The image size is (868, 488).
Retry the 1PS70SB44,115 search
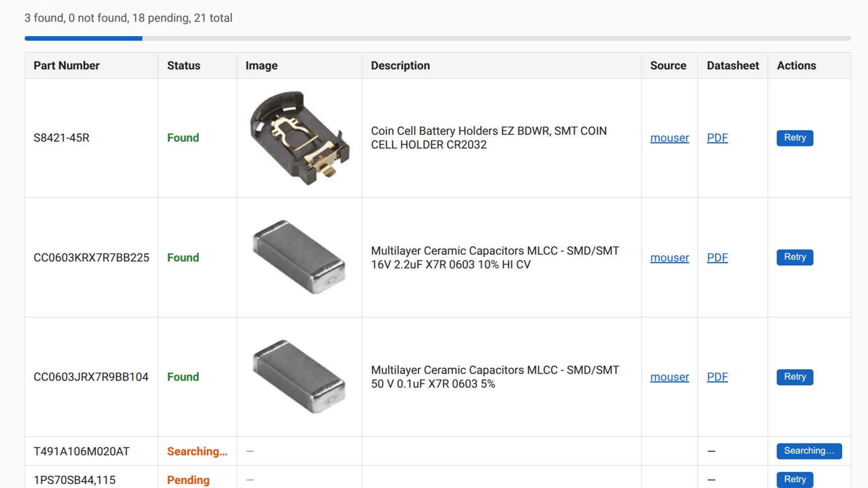click(x=795, y=479)
